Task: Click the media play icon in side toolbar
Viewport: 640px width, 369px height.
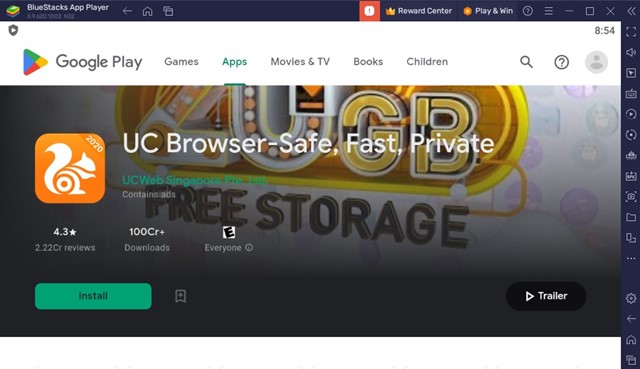Action: [x=631, y=114]
